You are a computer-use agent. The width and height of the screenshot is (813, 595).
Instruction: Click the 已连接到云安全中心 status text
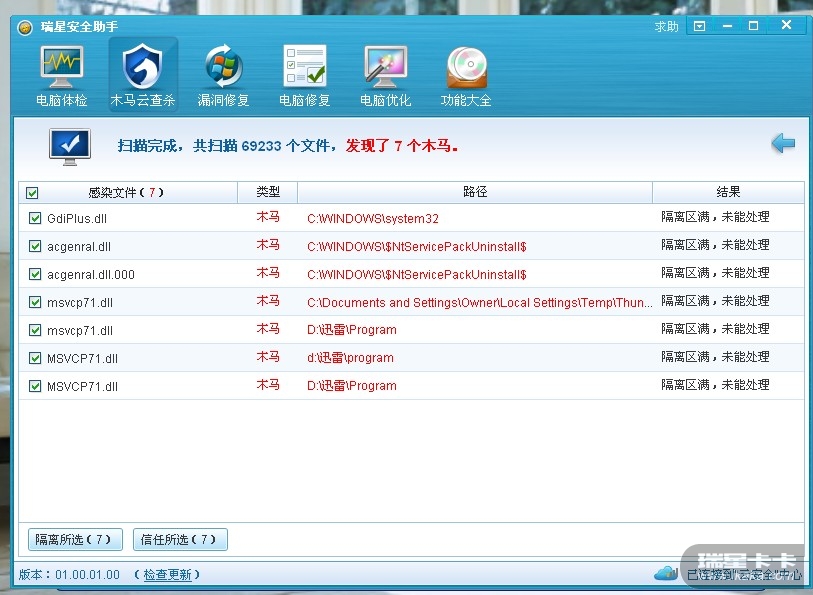744,574
